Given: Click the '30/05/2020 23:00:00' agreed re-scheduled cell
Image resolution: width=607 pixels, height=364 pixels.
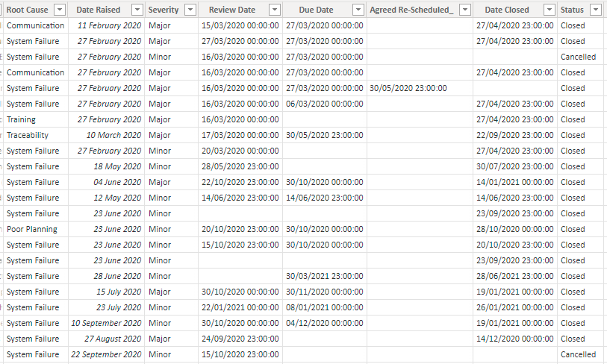Looking at the screenshot, I should 420,88.
